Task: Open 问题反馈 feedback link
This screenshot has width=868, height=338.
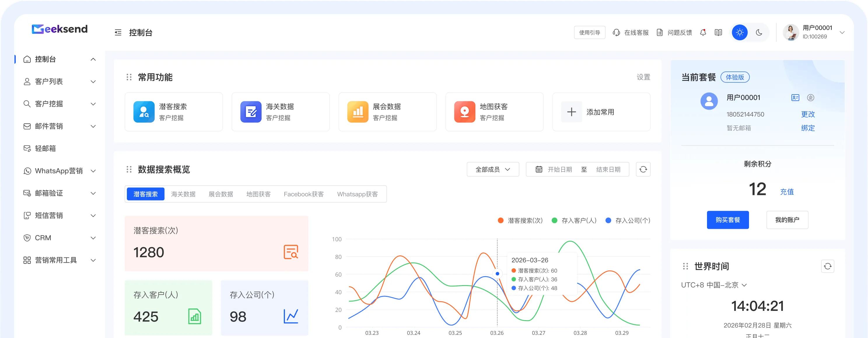Action: click(x=674, y=32)
